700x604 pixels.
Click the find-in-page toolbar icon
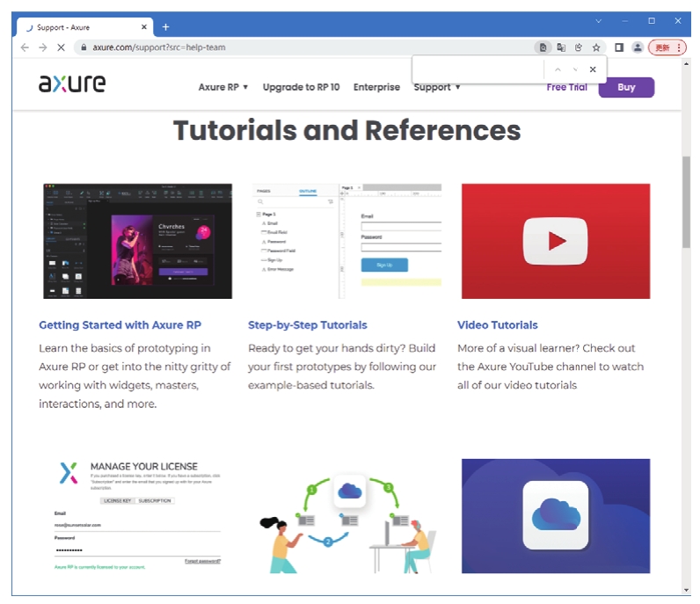(x=543, y=47)
